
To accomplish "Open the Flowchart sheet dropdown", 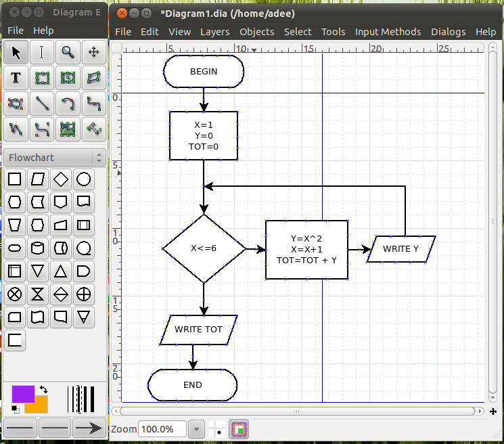I will 55,158.
